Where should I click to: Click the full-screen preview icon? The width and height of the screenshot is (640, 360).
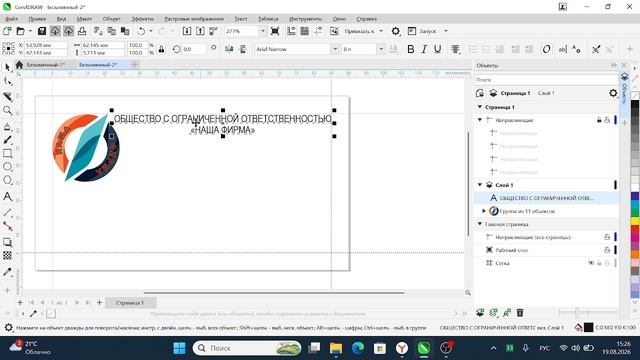[x=275, y=31]
